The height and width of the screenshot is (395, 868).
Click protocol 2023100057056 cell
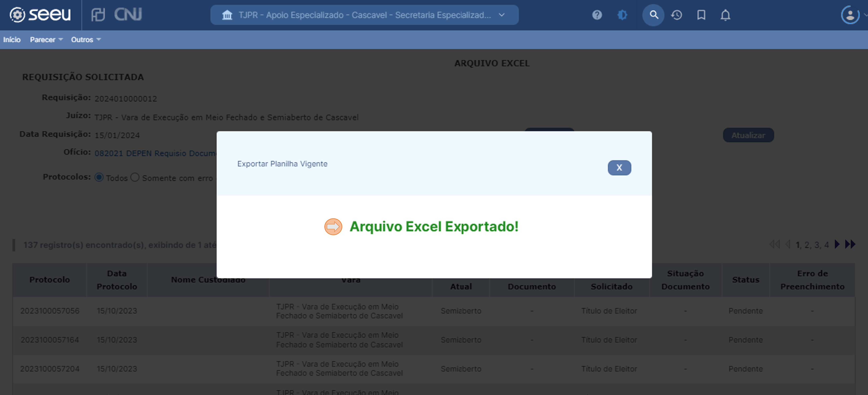50,311
